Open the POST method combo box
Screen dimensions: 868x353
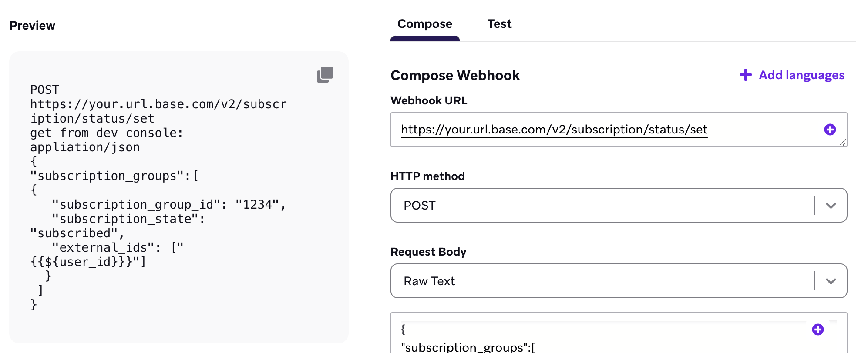click(601, 206)
